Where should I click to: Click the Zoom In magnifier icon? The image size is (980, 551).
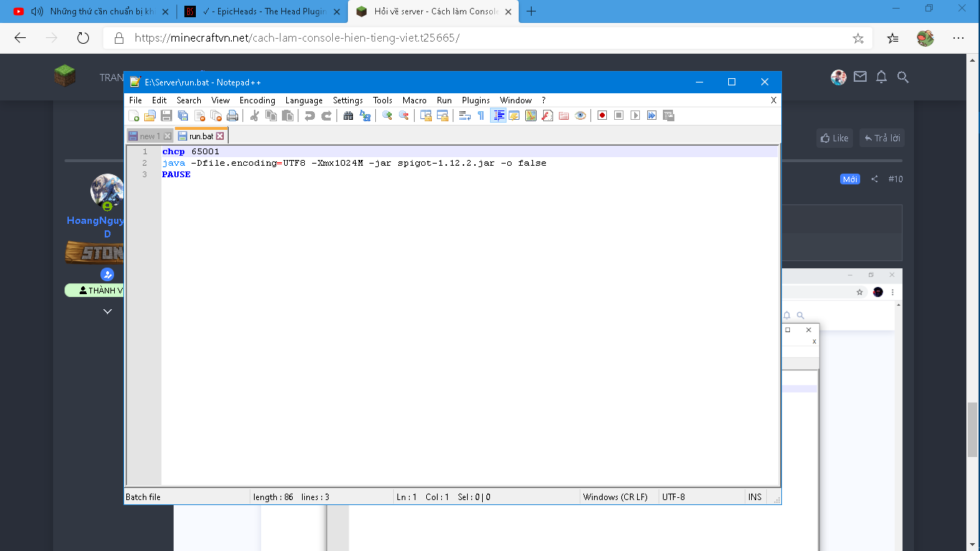387,116
